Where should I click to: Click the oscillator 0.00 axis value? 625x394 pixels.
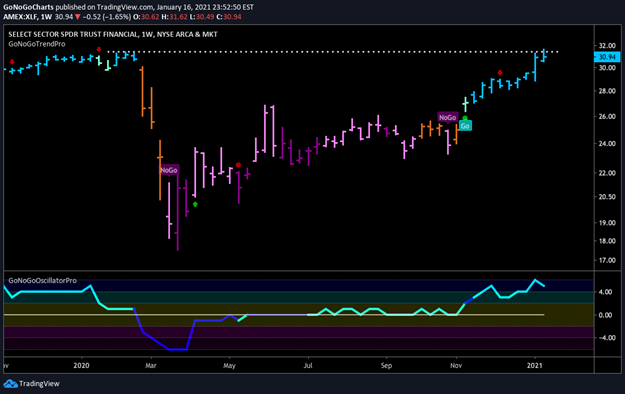605,315
